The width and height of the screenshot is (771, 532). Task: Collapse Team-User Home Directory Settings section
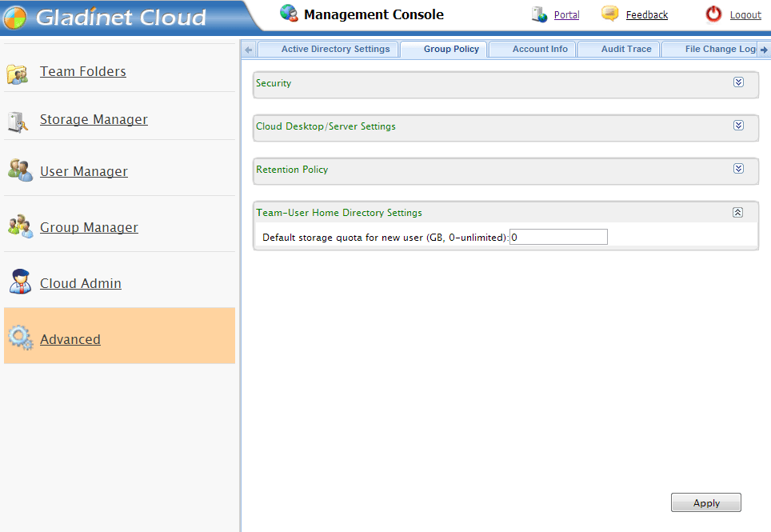[x=737, y=213]
